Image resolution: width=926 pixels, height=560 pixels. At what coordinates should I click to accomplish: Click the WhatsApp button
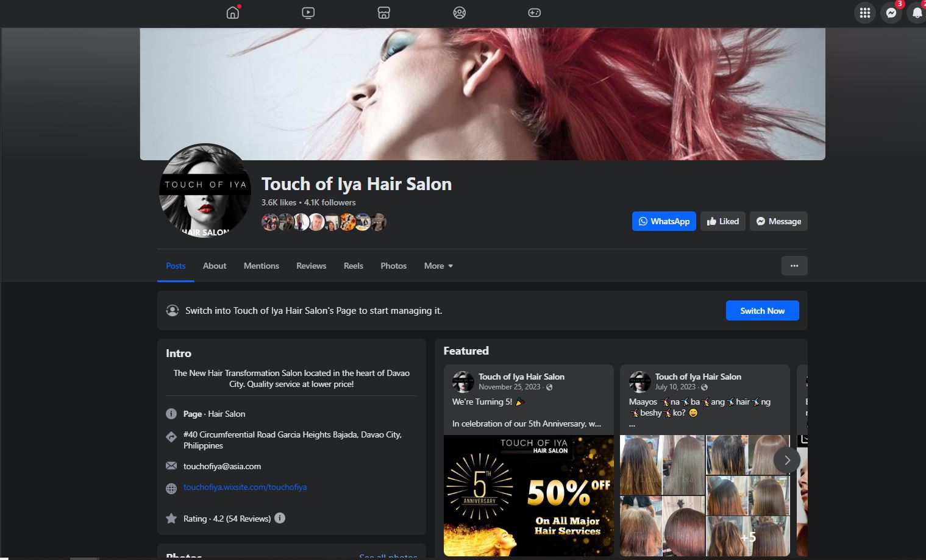(664, 221)
